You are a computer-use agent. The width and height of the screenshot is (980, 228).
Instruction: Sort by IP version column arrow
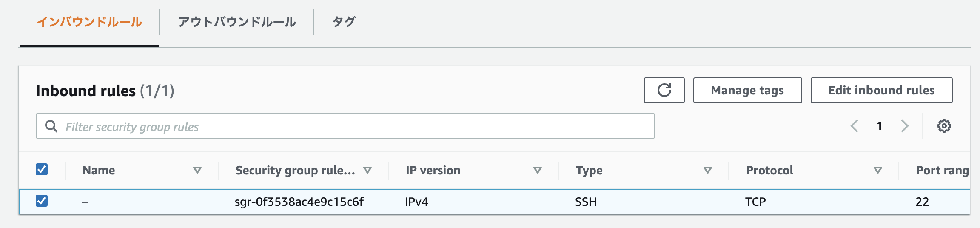pyautogui.click(x=538, y=170)
